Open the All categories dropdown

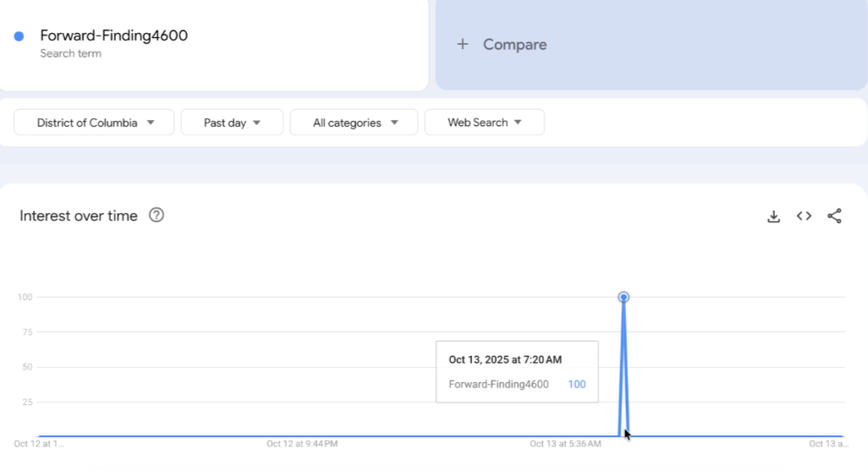coord(354,123)
